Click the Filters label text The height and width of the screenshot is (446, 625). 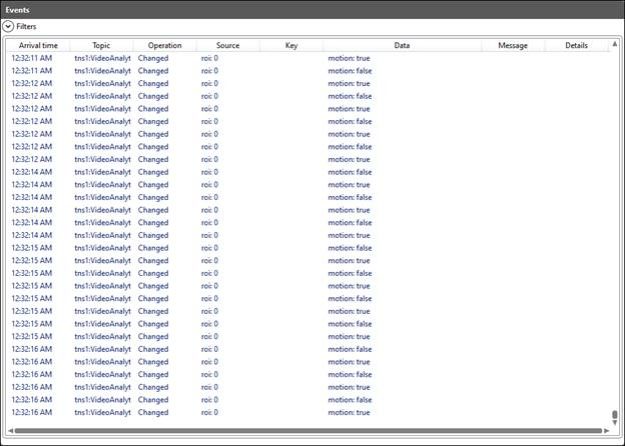pos(26,27)
